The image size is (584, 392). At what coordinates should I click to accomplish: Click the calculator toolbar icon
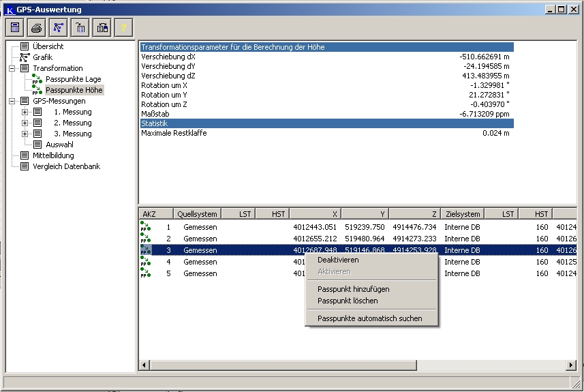15,27
